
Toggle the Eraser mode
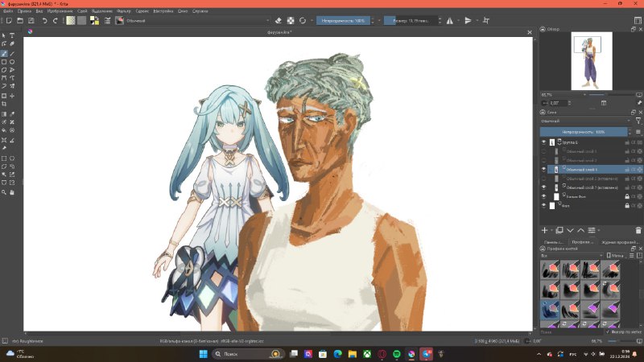coord(278,21)
